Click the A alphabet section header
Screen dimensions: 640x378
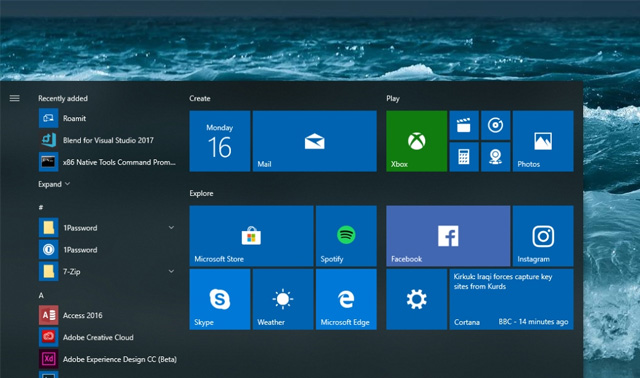click(41, 295)
